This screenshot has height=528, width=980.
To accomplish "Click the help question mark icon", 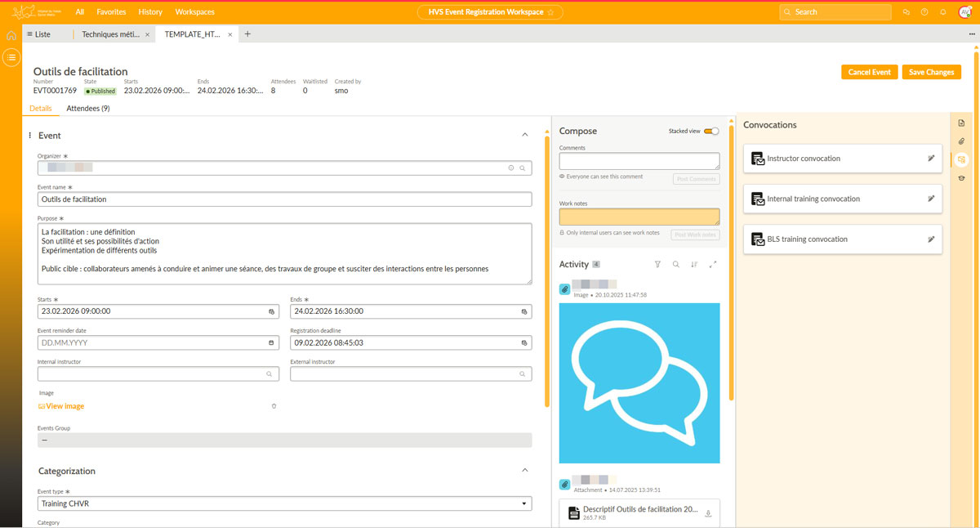I will click(924, 12).
